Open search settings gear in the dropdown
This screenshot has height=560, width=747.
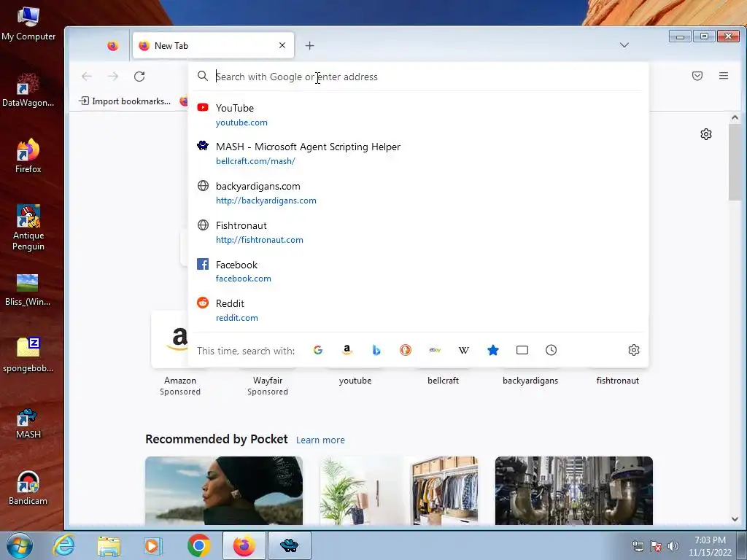[634, 351]
